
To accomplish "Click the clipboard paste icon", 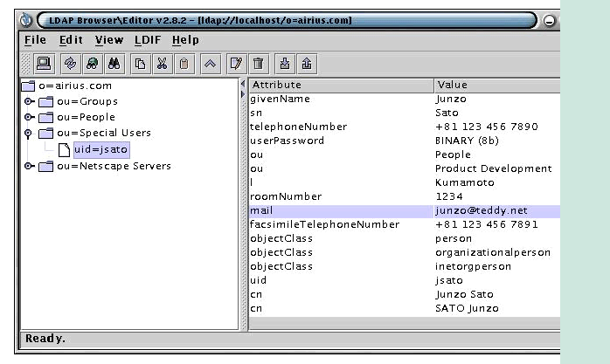I will coord(184,64).
